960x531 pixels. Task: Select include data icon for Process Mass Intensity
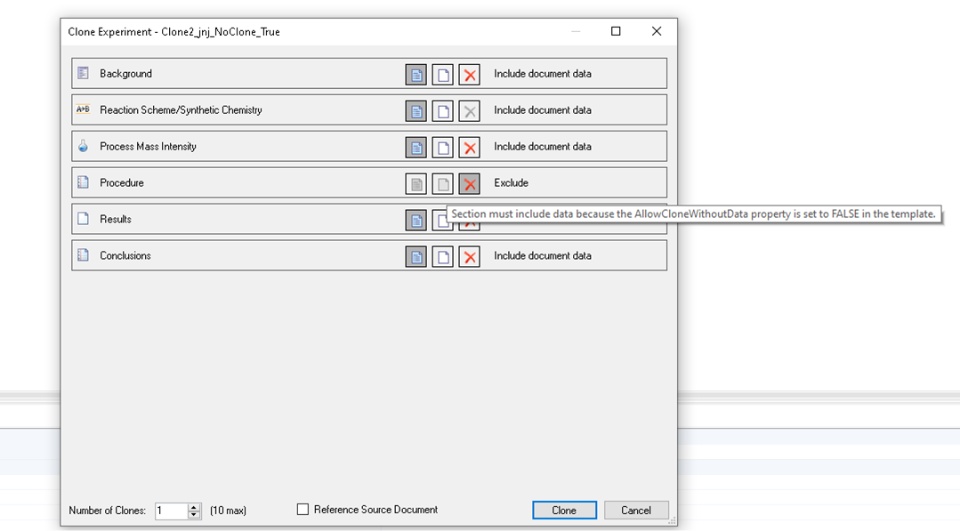tap(416, 147)
